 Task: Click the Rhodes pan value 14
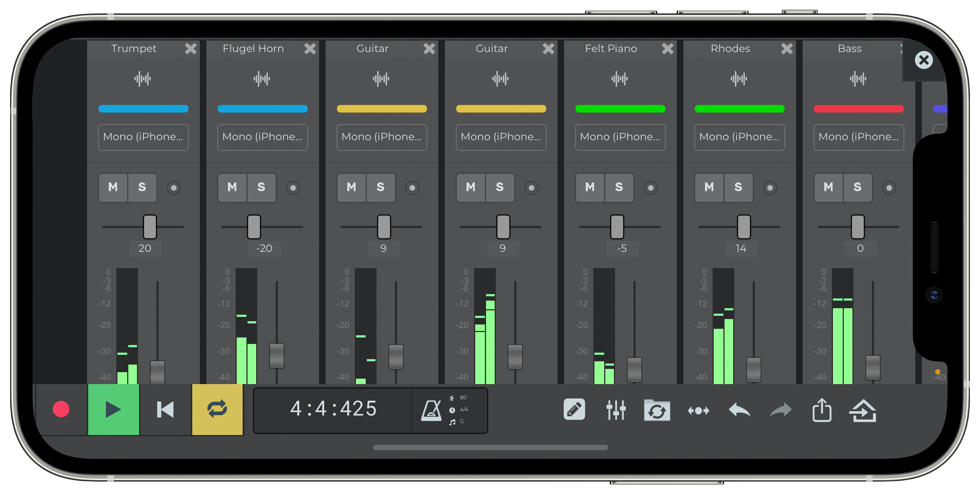(741, 249)
